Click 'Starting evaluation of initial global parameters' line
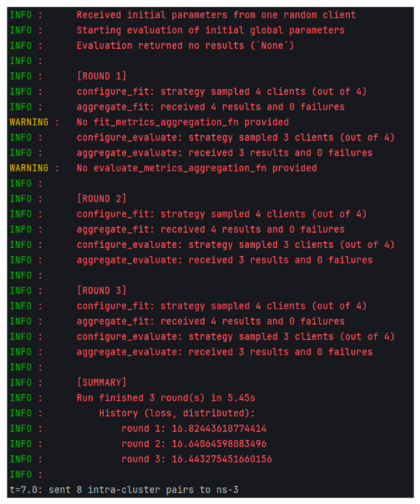 pyautogui.click(x=210, y=30)
